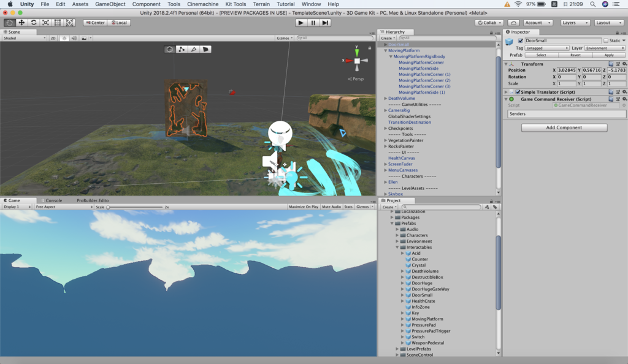
Task: Open Transform component gear menu
Action: pyautogui.click(x=624, y=64)
